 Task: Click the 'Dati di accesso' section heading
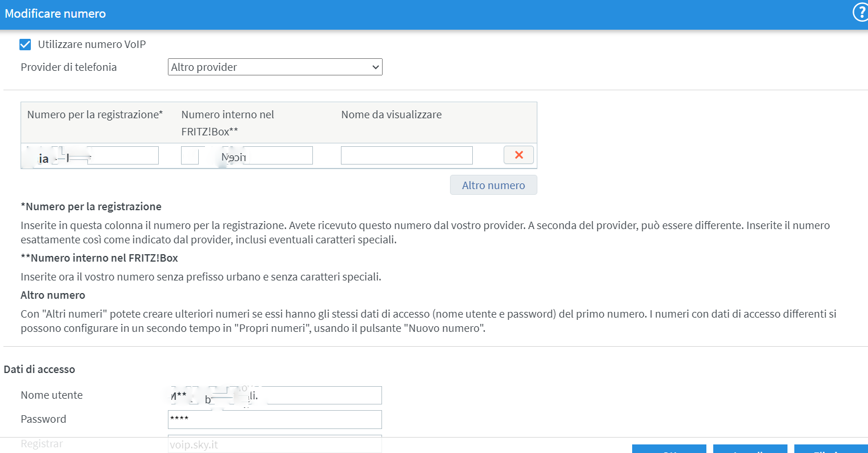(x=39, y=370)
